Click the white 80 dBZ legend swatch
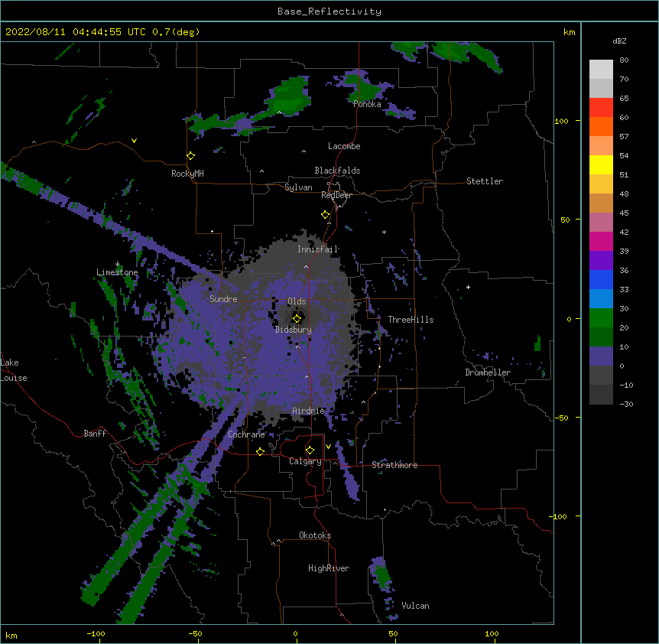This screenshot has height=644, width=659. [x=601, y=70]
